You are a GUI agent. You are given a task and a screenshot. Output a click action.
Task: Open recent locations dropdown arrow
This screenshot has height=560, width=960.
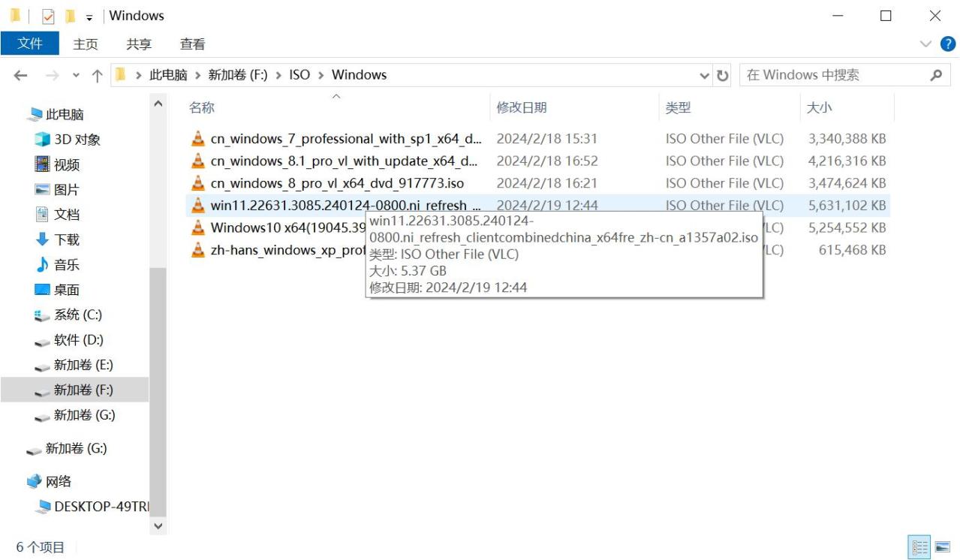pos(76,75)
